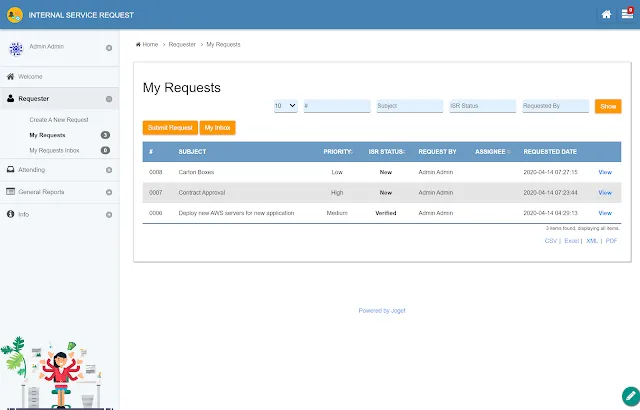The image size is (640, 410).
Task: Expand the Info sidebar section
Action: pos(109,215)
